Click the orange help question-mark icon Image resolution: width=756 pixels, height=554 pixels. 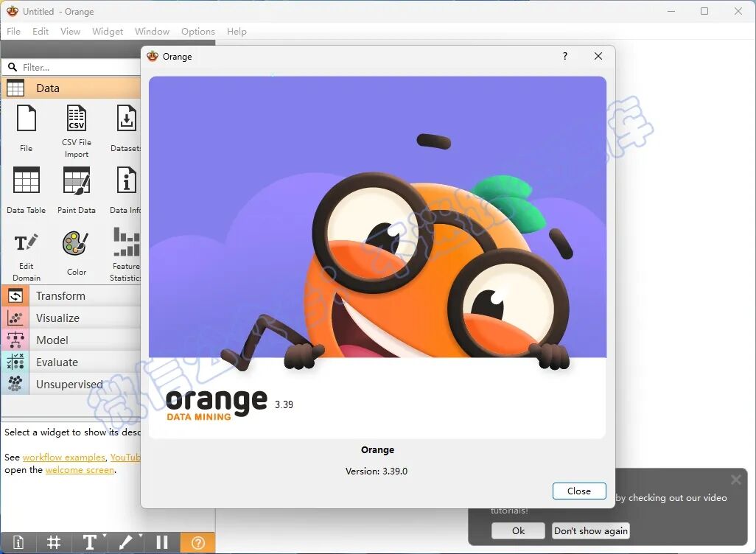coord(197,542)
